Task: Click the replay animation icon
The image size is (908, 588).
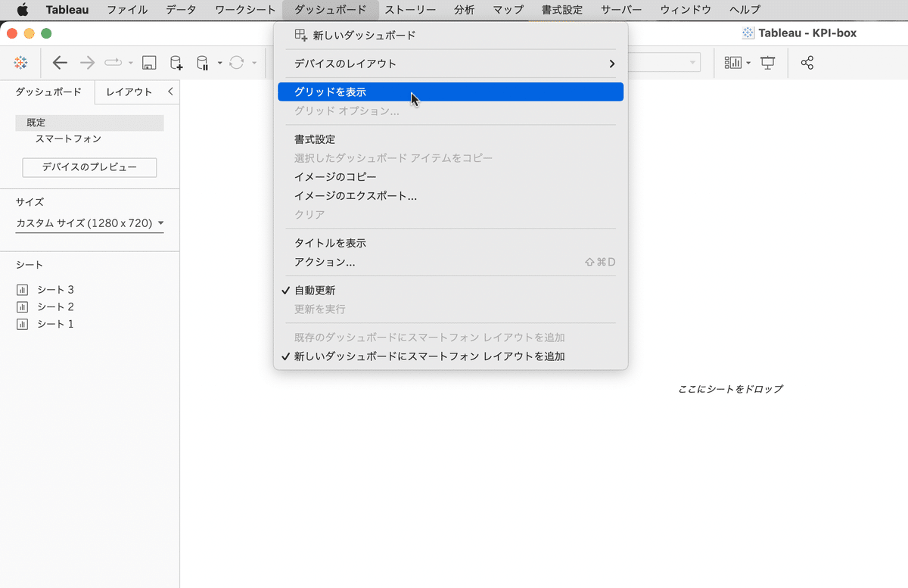Action: click(x=113, y=63)
